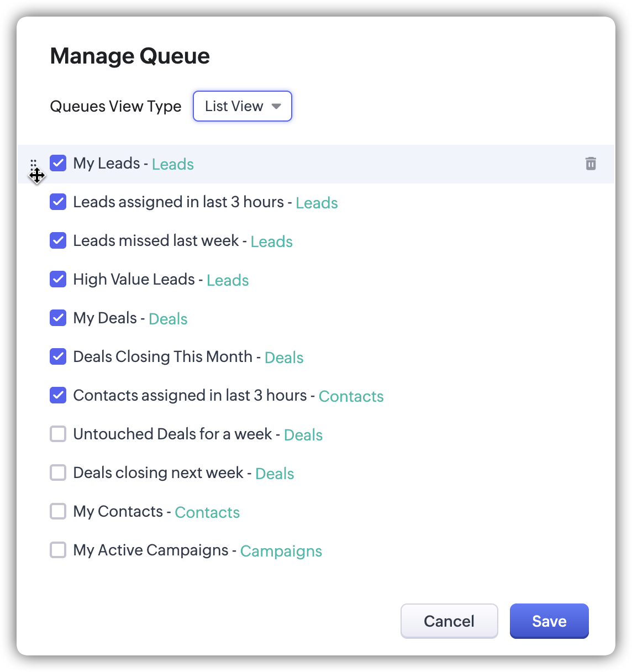The width and height of the screenshot is (632, 672).
Task: Click the trash icon for My Leads
Action: (x=591, y=164)
